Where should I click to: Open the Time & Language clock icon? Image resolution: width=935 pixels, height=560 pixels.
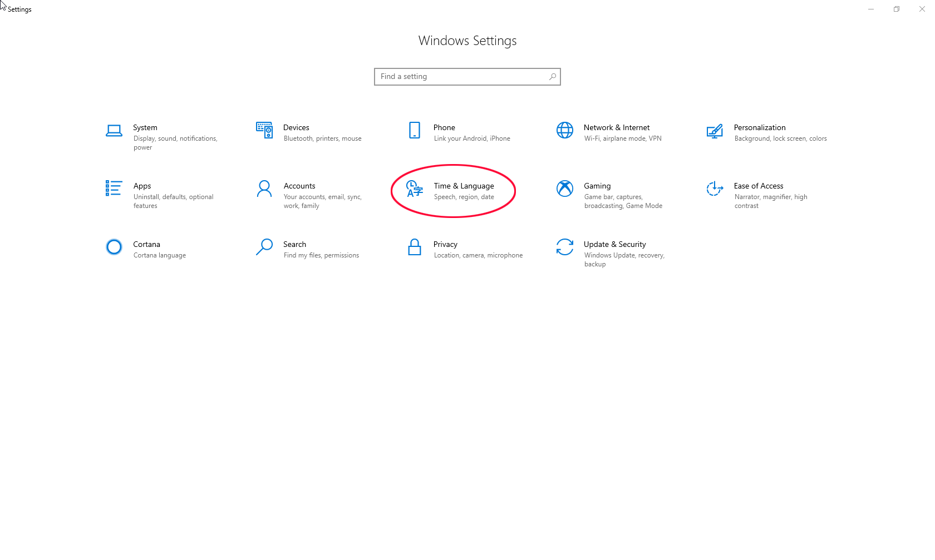(x=415, y=189)
